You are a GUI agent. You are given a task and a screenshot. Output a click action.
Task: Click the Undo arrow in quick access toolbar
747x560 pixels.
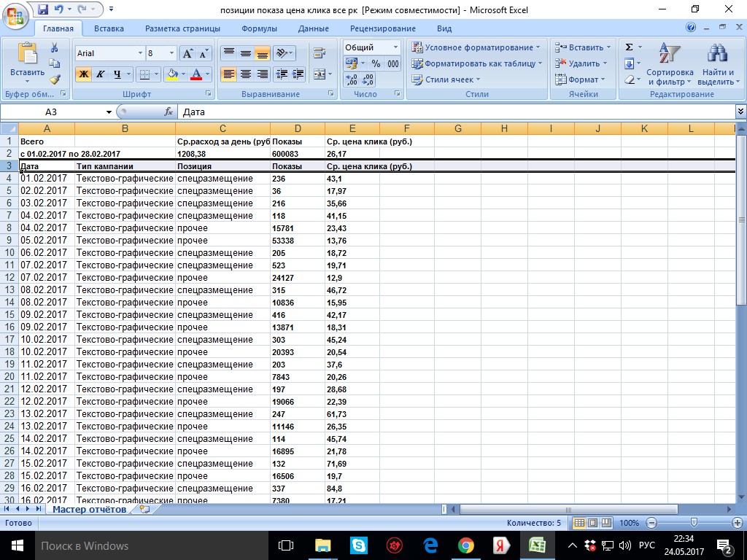coord(58,9)
